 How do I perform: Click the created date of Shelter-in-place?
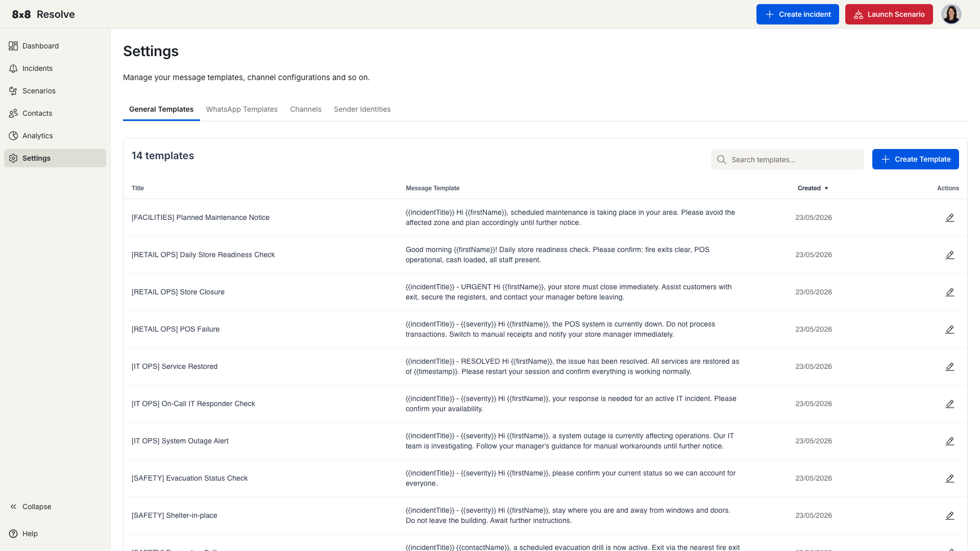coord(814,515)
